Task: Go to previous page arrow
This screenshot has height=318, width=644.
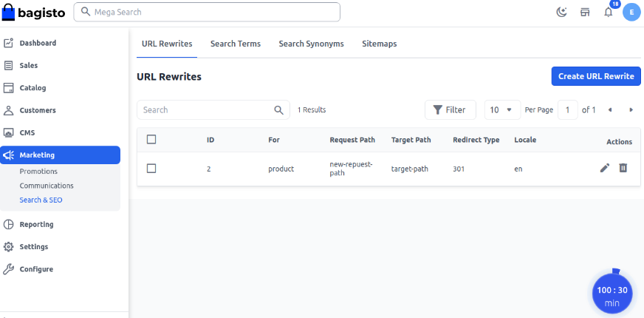Action: click(610, 110)
